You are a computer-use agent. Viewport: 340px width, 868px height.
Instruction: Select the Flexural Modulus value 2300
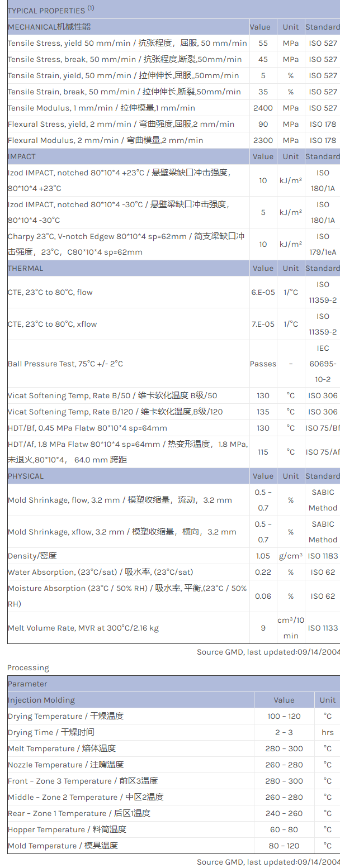263,140
